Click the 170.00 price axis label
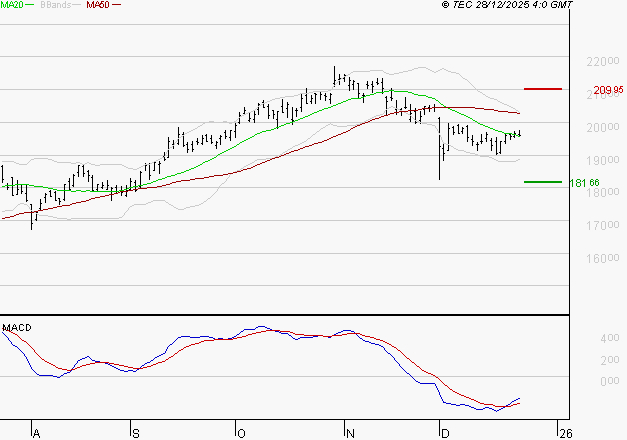627x440 pixels. point(603,226)
